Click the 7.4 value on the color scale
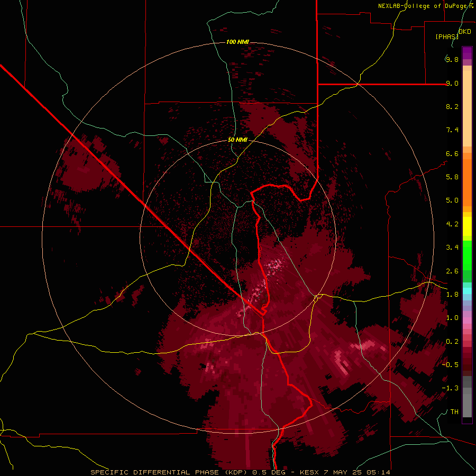The width and height of the screenshot is (476, 476). point(452,130)
